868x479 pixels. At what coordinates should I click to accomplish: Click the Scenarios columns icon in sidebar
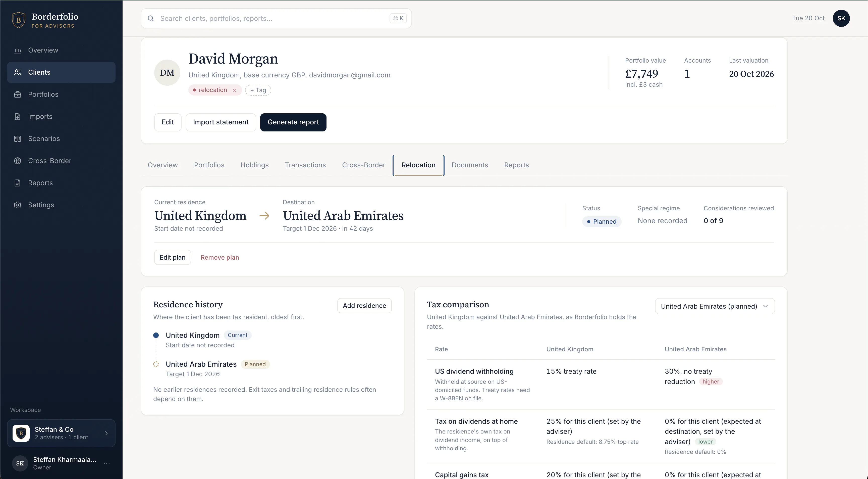coord(18,138)
